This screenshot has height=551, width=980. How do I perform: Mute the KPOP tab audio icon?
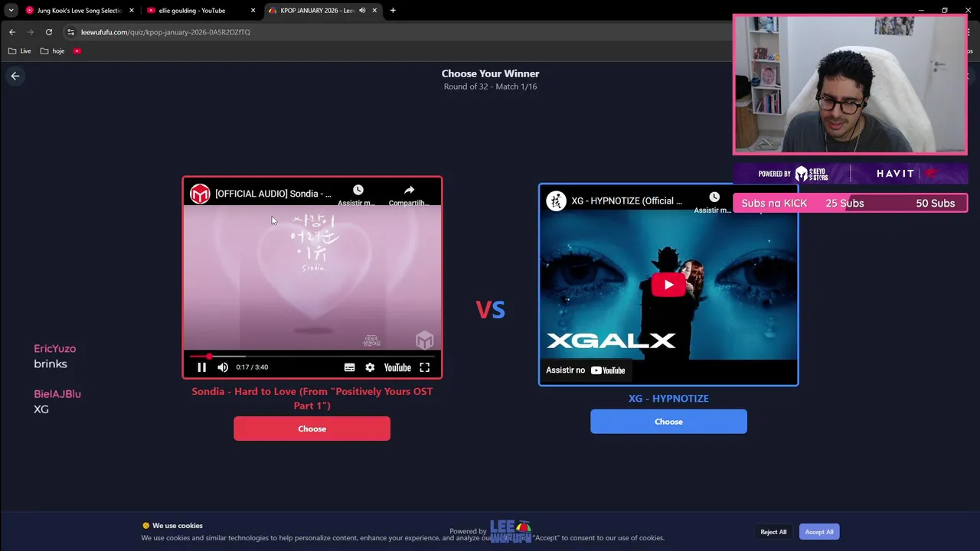pos(361,11)
